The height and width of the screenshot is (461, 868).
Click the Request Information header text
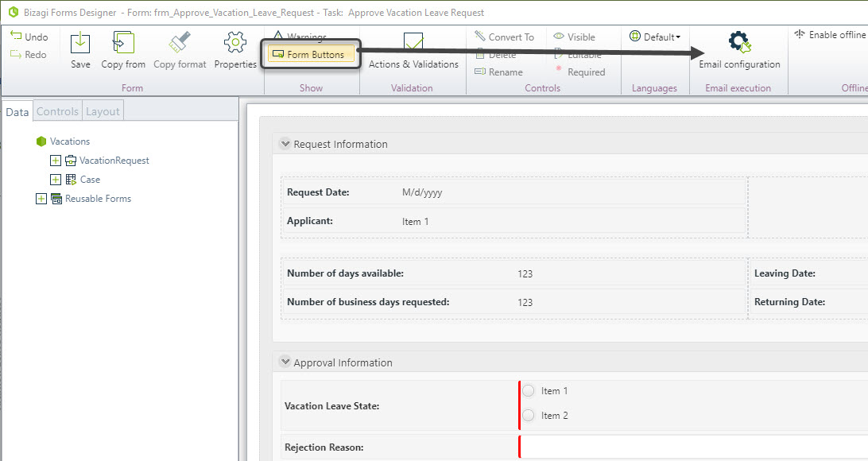point(340,145)
